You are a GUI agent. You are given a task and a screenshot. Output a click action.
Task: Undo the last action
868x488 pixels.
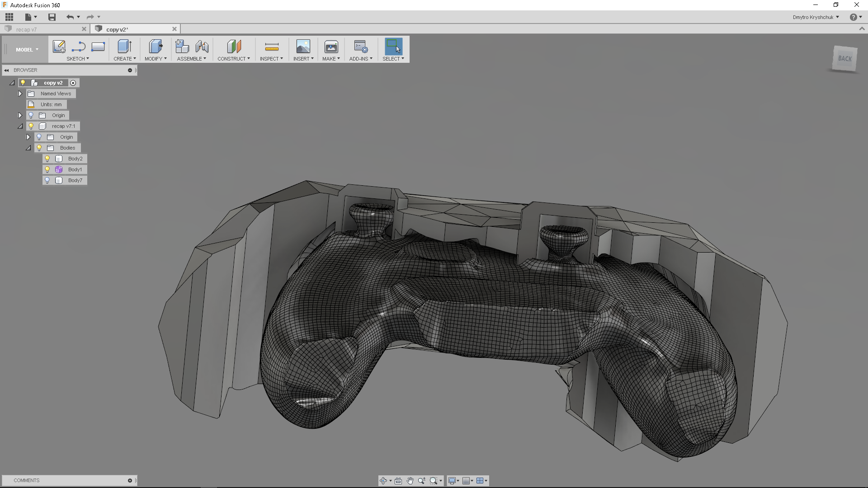point(70,17)
